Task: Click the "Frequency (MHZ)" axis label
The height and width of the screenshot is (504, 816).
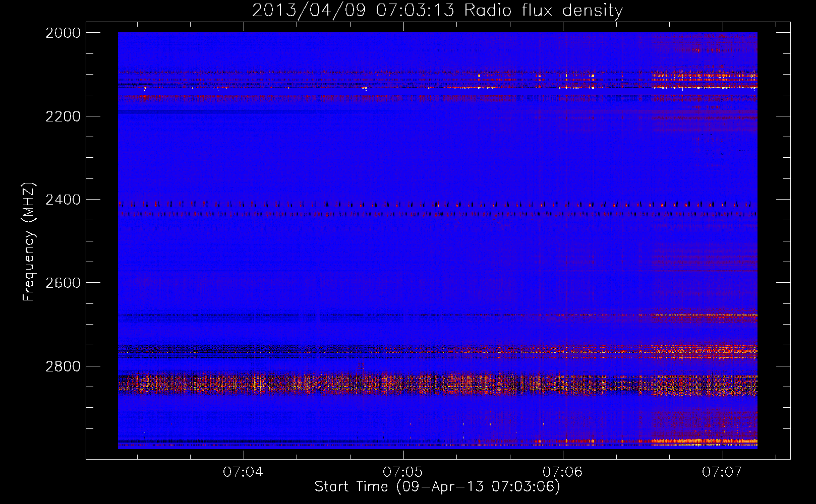Action: click(29, 242)
